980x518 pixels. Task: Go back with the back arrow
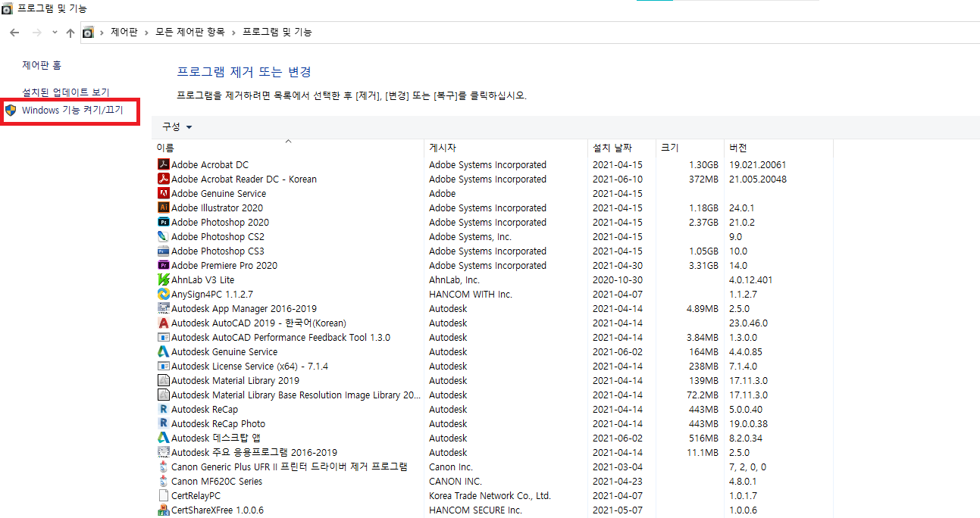[14, 33]
